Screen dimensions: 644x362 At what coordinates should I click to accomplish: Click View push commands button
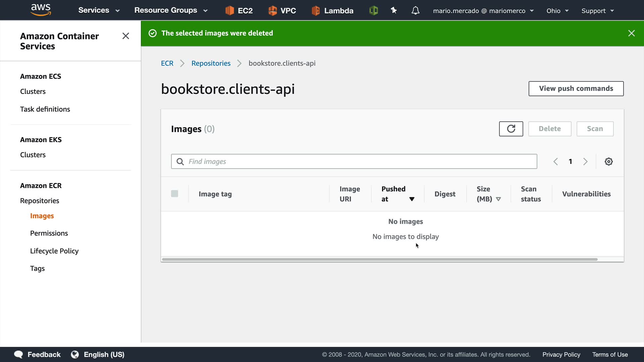coord(576,88)
